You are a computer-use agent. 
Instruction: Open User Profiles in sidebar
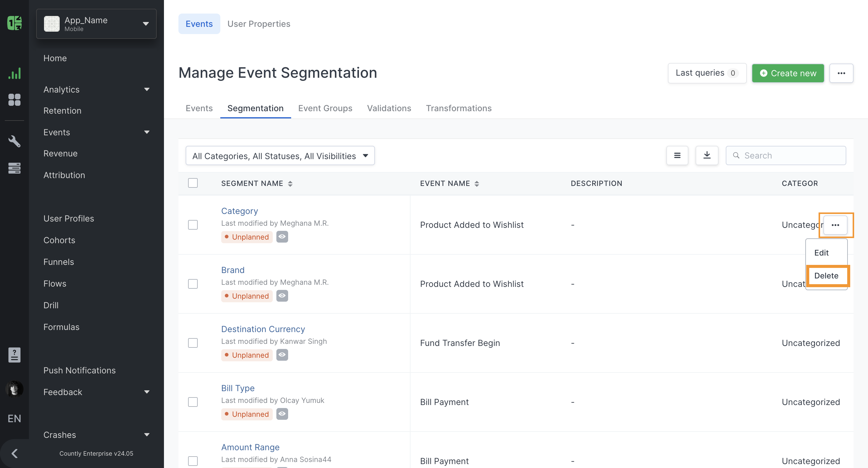pos(69,218)
